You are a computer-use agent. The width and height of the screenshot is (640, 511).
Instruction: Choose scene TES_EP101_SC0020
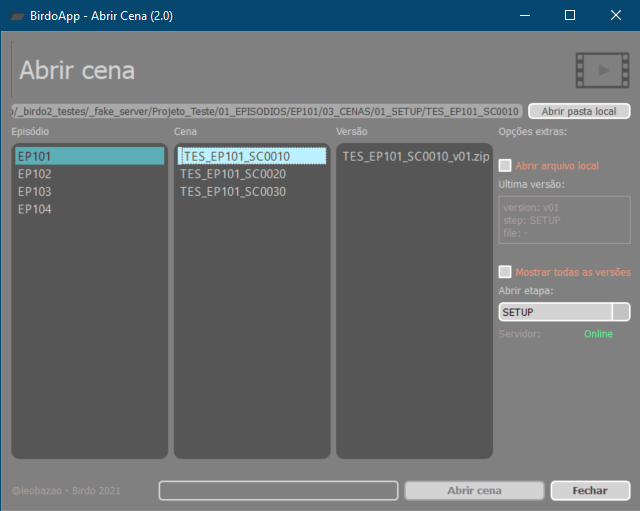(x=233, y=174)
